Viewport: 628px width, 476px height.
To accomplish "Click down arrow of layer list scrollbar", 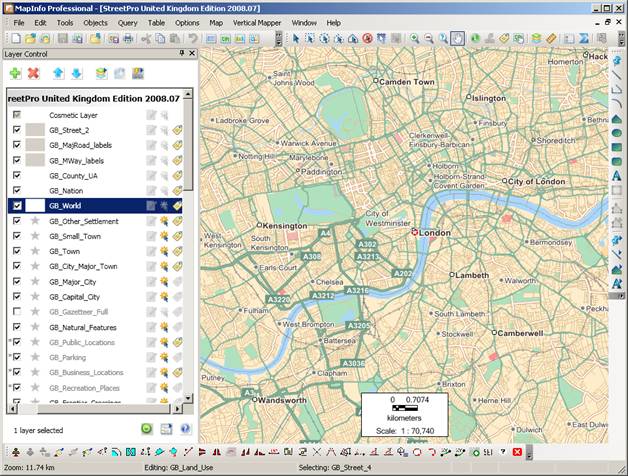I will (x=188, y=398).
